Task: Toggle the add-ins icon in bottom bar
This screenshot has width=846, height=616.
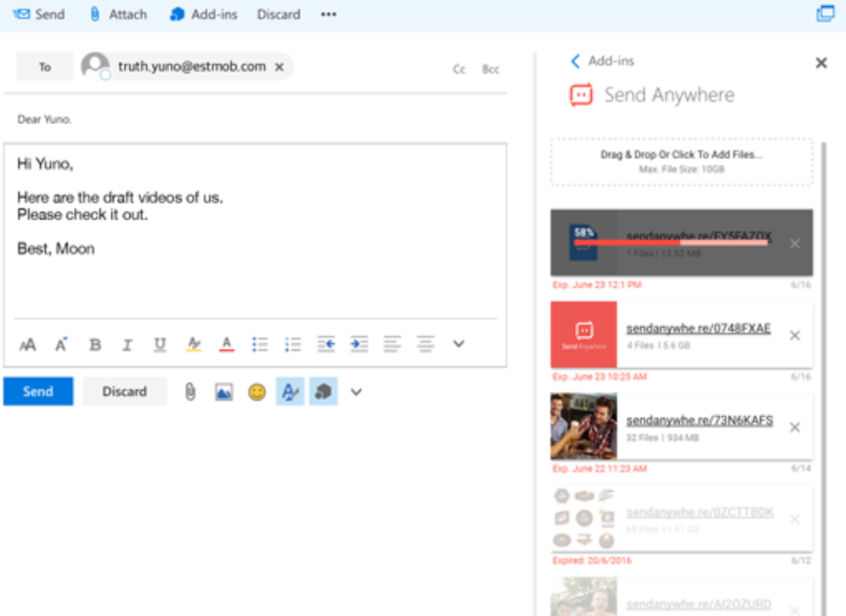Action: point(323,392)
